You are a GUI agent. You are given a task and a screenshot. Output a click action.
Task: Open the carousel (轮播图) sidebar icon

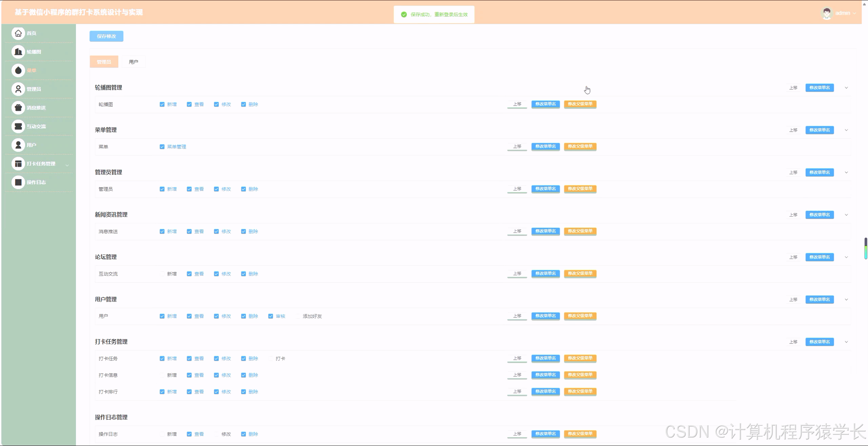click(18, 52)
